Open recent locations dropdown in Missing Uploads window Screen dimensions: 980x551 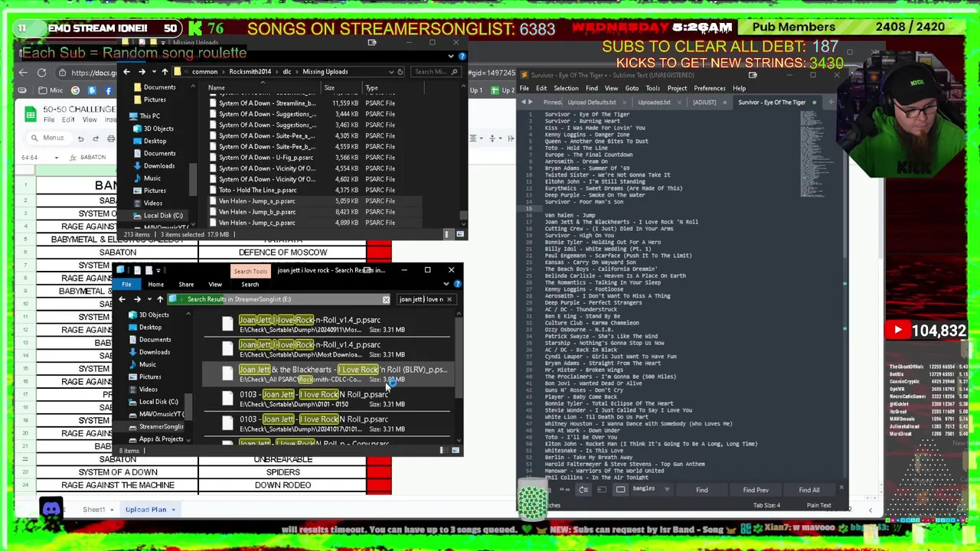tap(153, 72)
